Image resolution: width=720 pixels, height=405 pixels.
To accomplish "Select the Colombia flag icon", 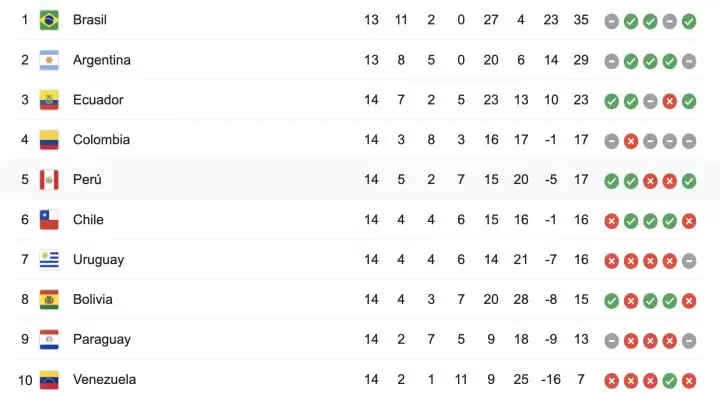I will click(x=49, y=140).
